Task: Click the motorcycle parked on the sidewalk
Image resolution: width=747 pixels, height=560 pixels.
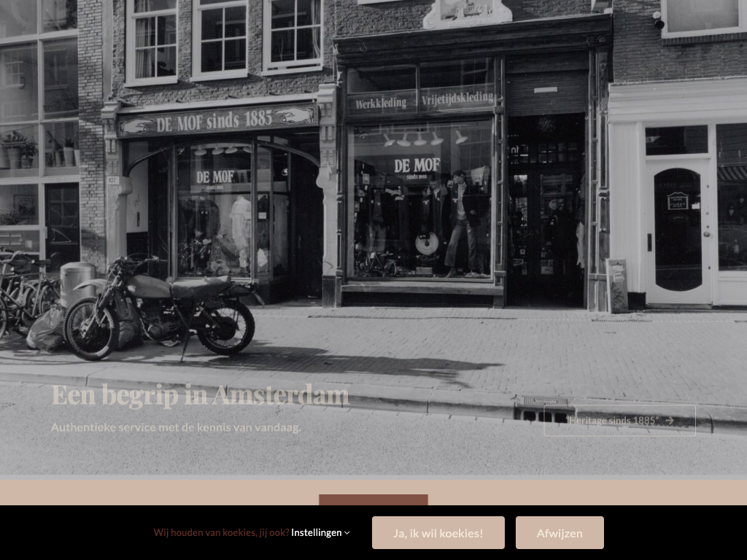Action: tap(160, 310)
